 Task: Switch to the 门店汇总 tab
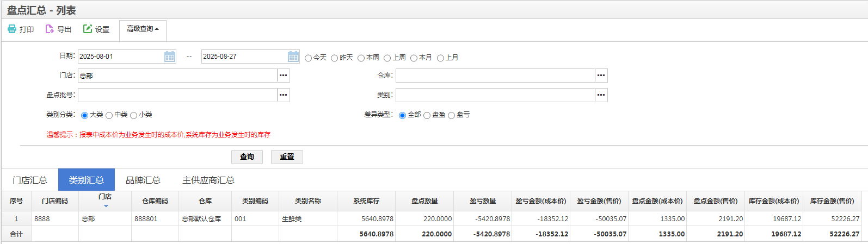point(30,180)
